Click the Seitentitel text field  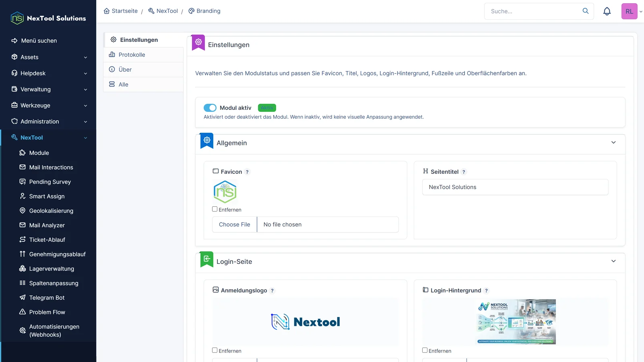tap(515, 187)
